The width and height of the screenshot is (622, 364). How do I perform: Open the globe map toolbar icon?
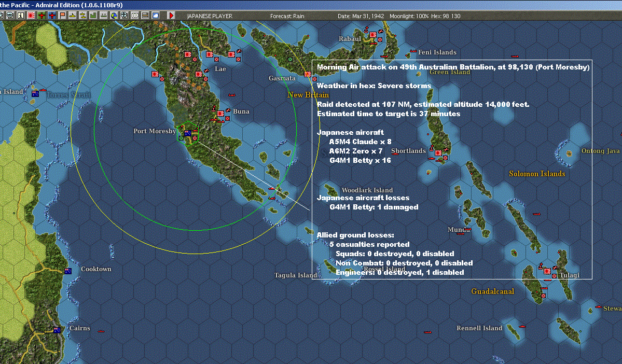[x=114, y=16]
